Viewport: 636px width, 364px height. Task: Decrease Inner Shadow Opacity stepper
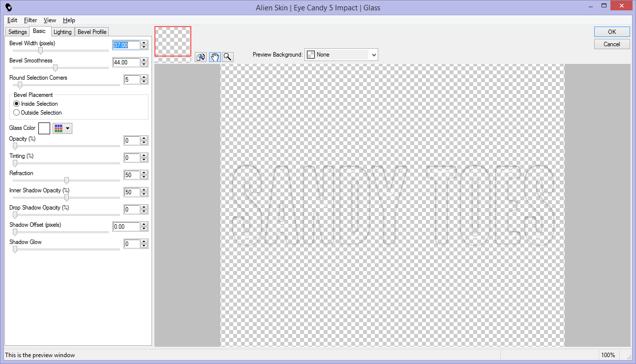coord(144,195)
